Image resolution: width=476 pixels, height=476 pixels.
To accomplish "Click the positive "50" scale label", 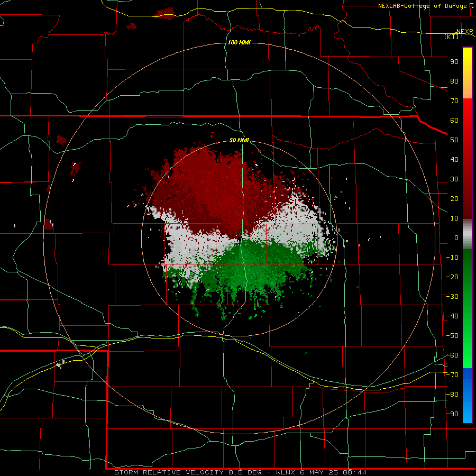I will pos(454,140).
